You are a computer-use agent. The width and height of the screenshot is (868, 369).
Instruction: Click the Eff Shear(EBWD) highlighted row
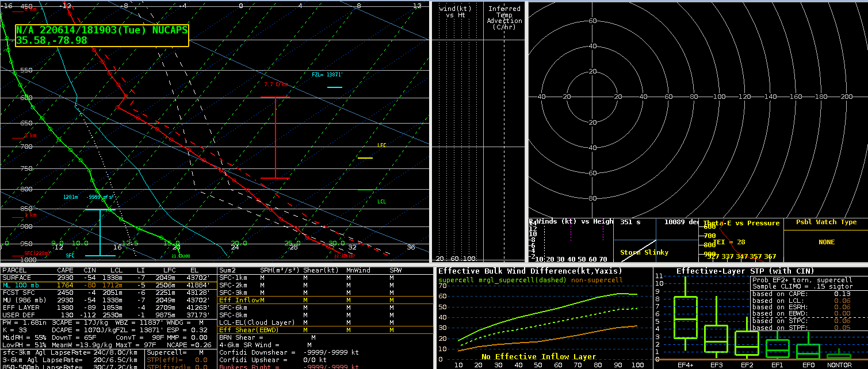326,330
